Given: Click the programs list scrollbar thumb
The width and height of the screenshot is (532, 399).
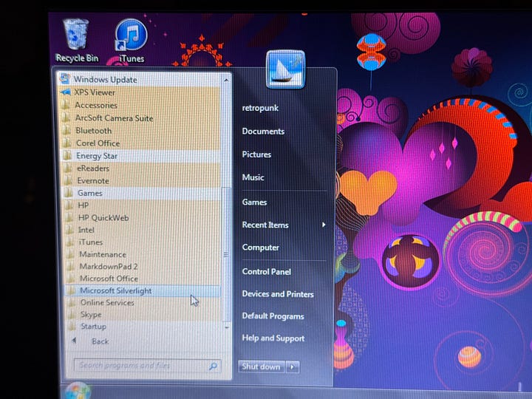Looking at the screenshot, I should click(x=226, y=254).
